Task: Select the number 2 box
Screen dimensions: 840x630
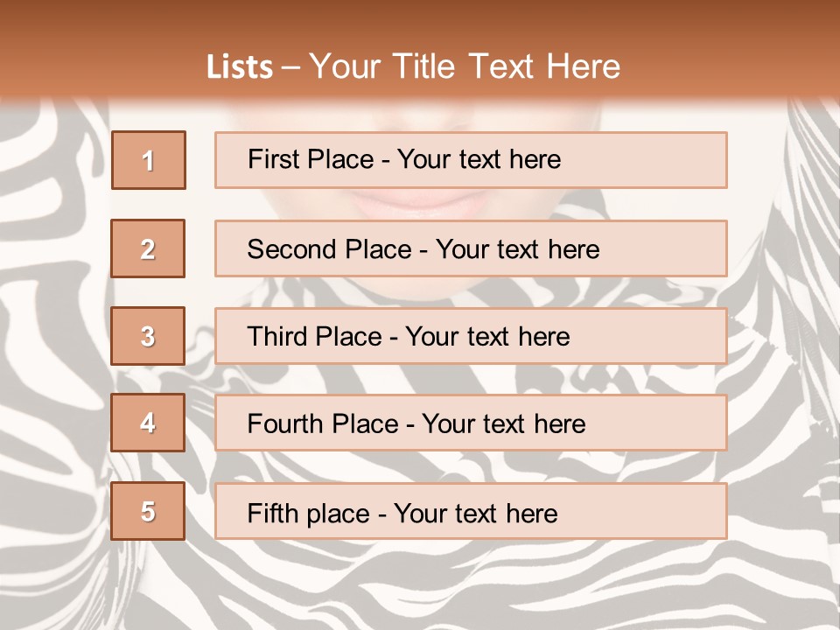Action: coord(149,248)
